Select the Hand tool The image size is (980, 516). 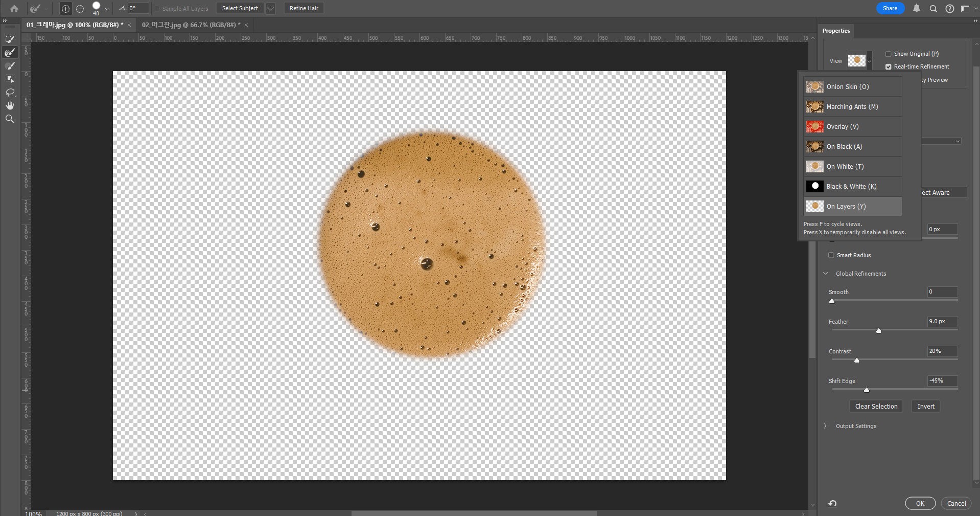[10, 105]
